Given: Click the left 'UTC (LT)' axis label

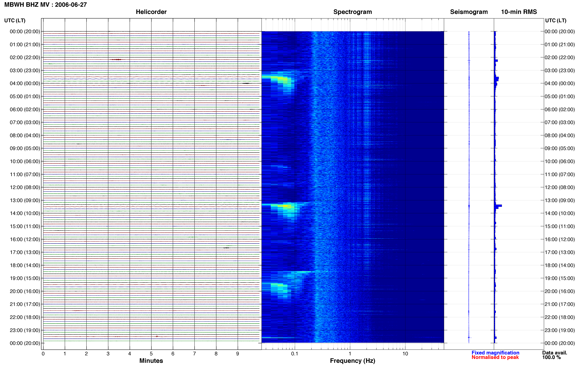Looking at the screenshot, I should [x=15, y=20].
